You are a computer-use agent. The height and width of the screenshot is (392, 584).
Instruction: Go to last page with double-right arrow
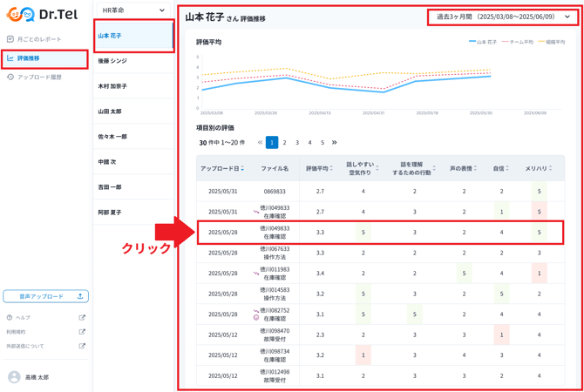point(335,143)
